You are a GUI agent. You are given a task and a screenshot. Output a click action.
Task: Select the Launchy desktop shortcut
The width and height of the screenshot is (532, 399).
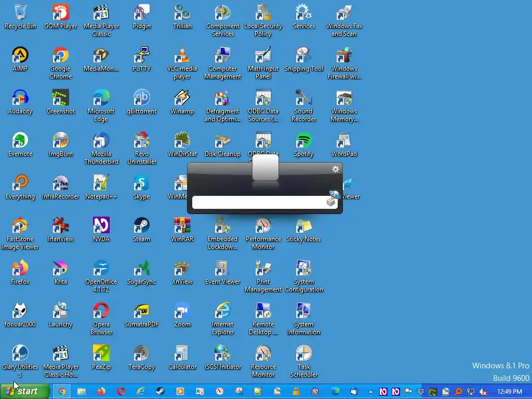click(x=60, y=315)
